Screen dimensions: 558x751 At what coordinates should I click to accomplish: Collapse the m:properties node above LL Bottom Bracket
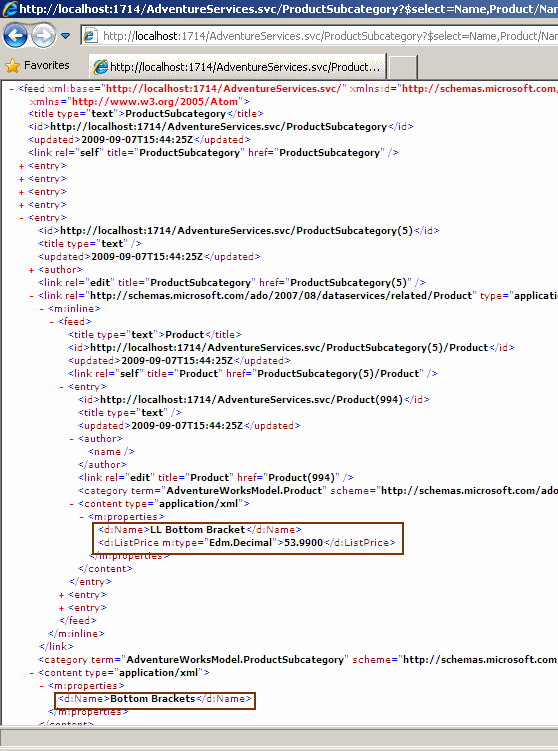click(x=81, y=517)
